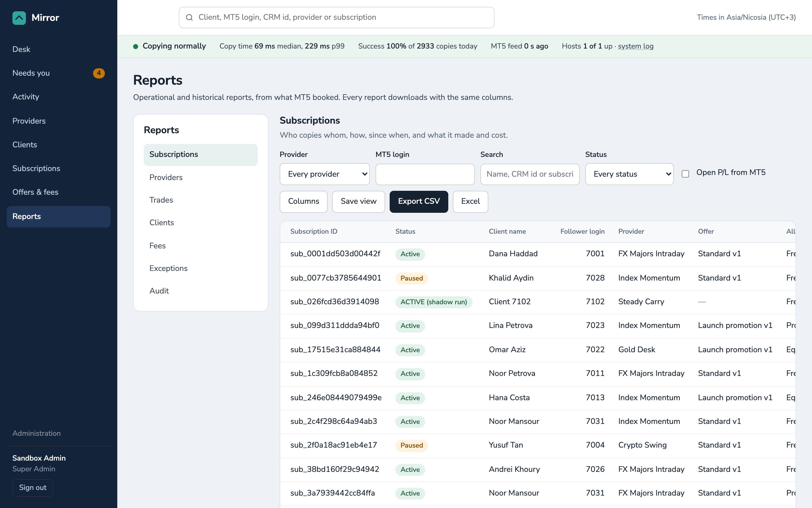Viewport: 812px width, 508px height.
Task: Click the Sign out button
Action: [x=32, y=487]
